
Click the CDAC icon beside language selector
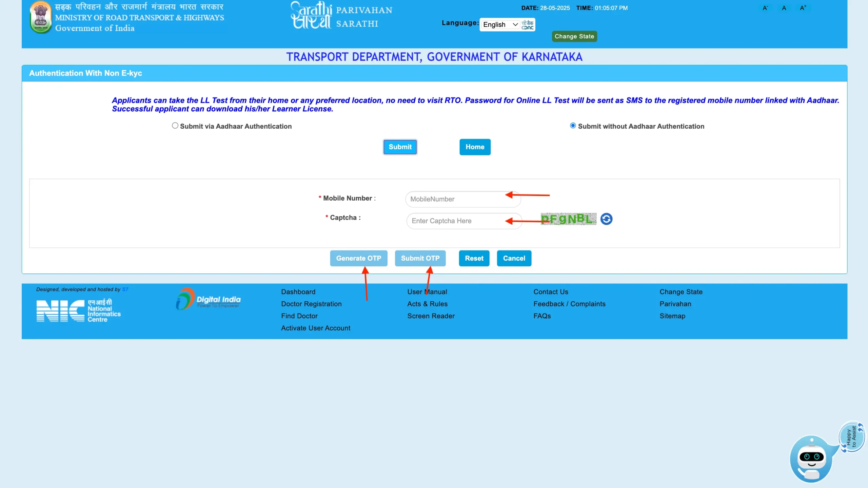(x=528, y=24)
